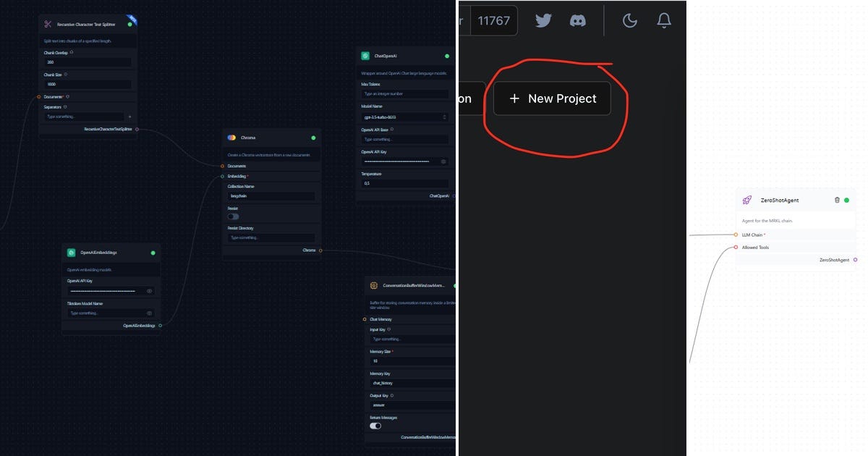Open the Twitter page via the bird icon

(542, 21)
